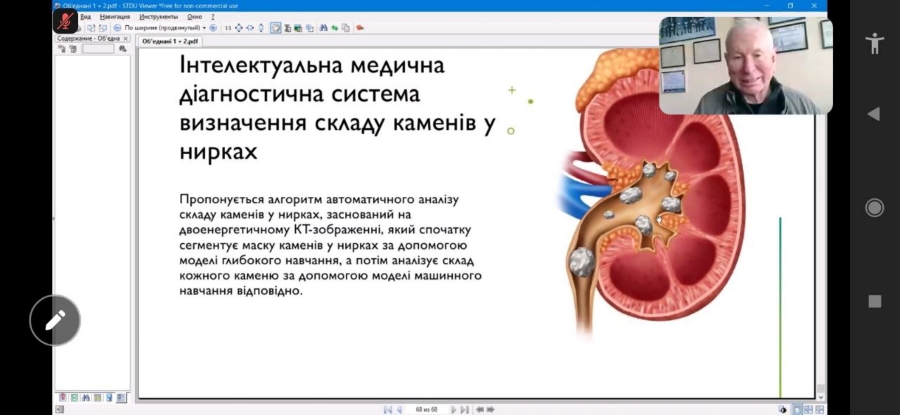Close the Содержание side panel
This screenshot has width=900, height=415.
coord(127,38)
